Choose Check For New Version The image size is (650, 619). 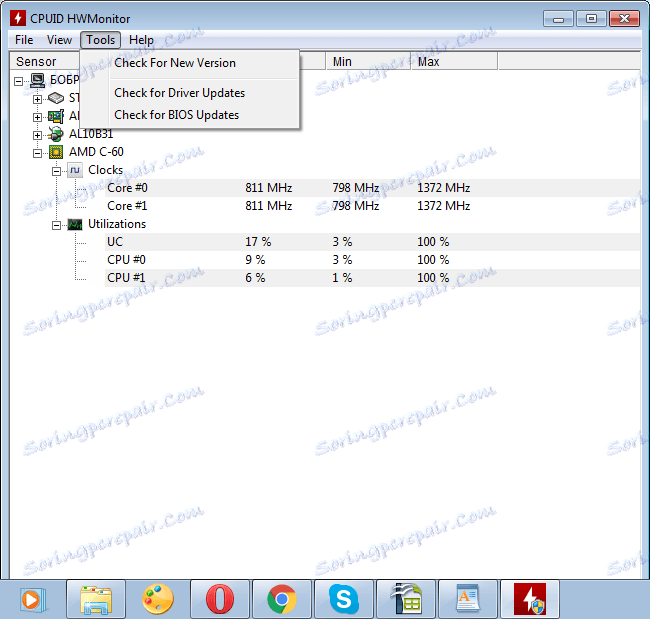[x=175, y=63]
